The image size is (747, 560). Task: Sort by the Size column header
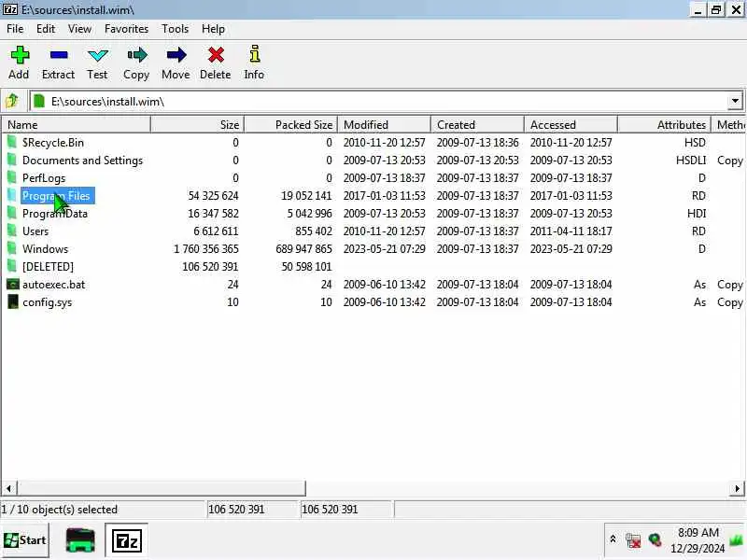197,125
